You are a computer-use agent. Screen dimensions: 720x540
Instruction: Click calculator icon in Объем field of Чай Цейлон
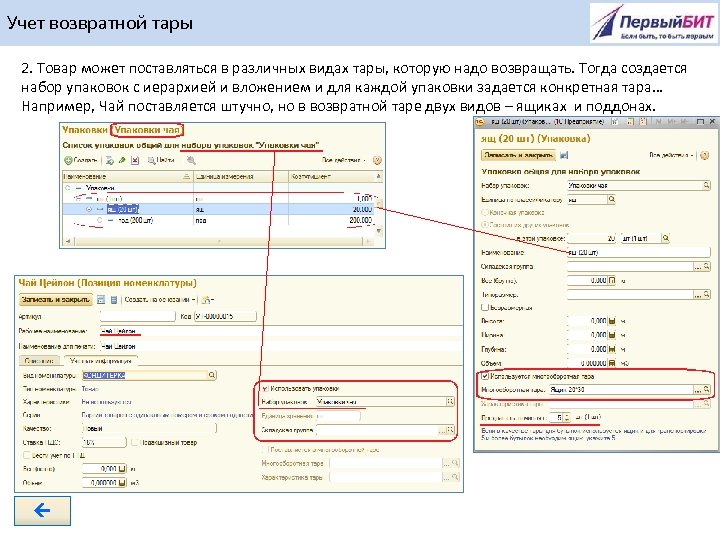[122, 483]
